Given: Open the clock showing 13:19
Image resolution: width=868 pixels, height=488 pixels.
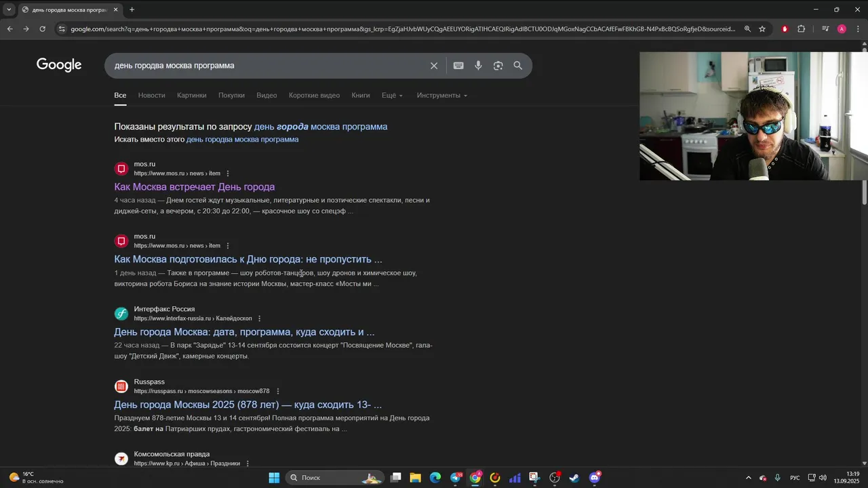Looking at the screenshot, I should (x=847, y=478).
